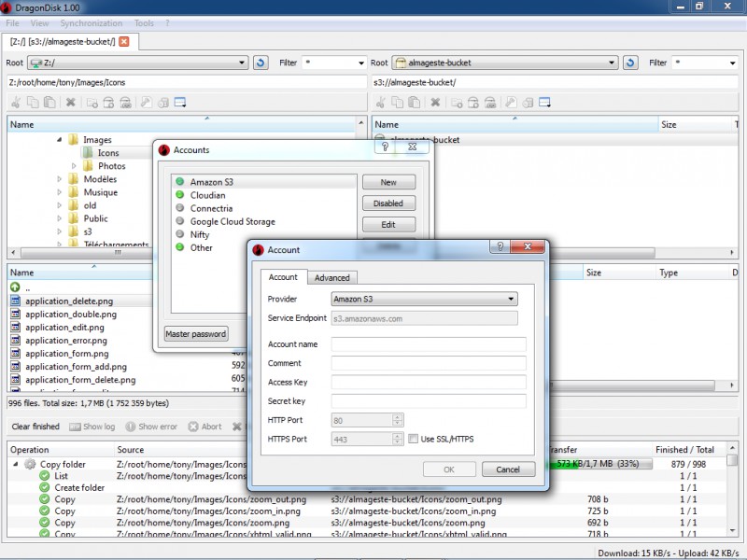The width and height of the screenshot is (747, 560).
Task: Click the HTTP Port stepper up arrow
Action: click(x=398, y=416)
